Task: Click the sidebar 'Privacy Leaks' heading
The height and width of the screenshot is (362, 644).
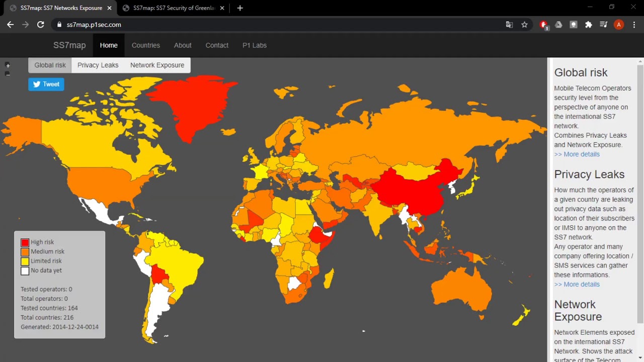Action: (x=589, y=174)
